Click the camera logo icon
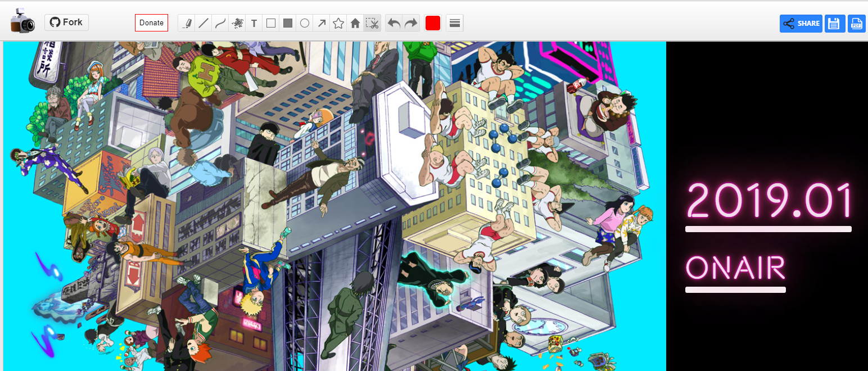This screenshot has height=371, width=868. pos(22,21)
